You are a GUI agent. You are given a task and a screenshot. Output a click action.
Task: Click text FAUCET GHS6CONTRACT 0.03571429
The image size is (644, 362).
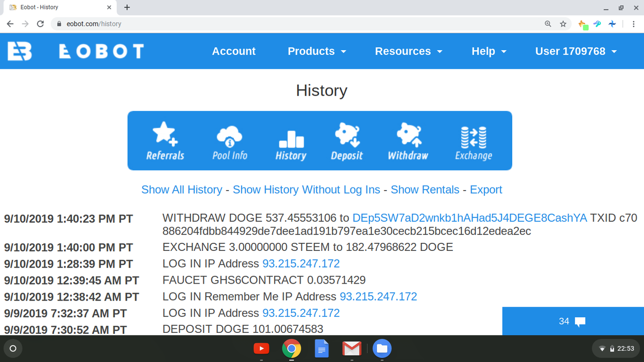click(264, 280)
